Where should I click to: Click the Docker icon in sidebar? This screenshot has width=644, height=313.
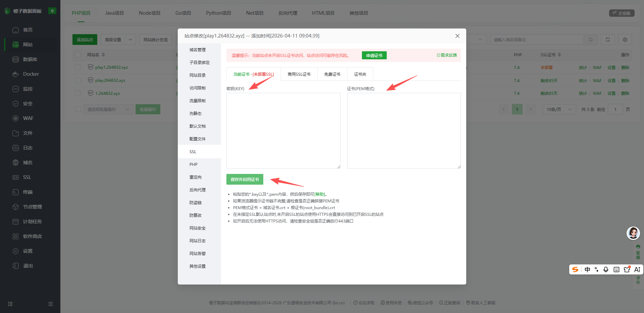[15, 74]
